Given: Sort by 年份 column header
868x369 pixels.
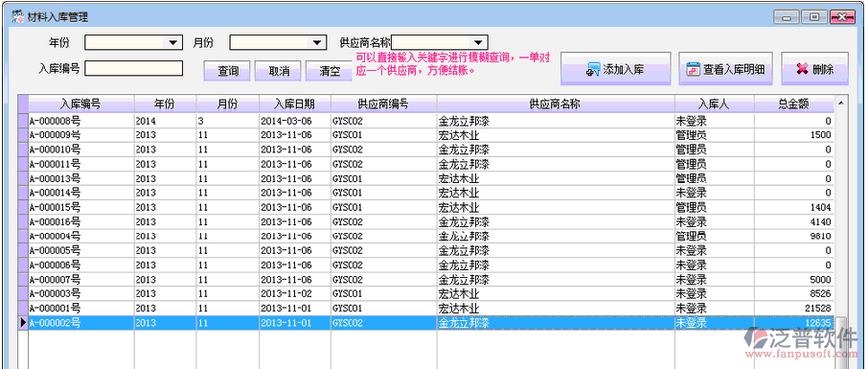Looking at the screenshot, I should [165, 104].
